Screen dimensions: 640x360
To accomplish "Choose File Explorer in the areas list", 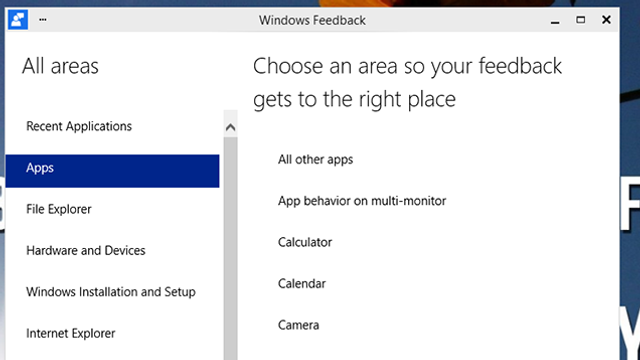I will (x=112, y=209).
